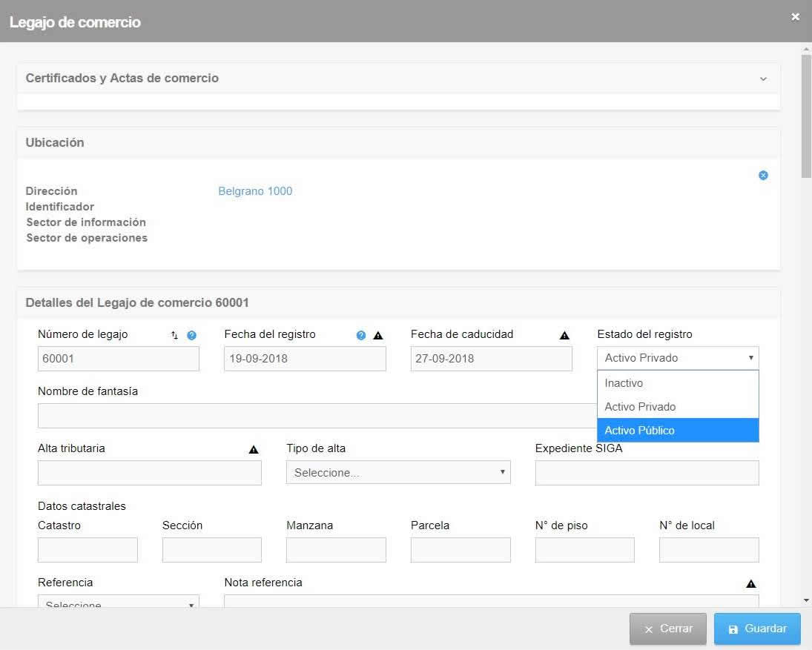Open the Belgrano 1000 address link
Viewport: 812px width, 650px height.
(255, 191)
